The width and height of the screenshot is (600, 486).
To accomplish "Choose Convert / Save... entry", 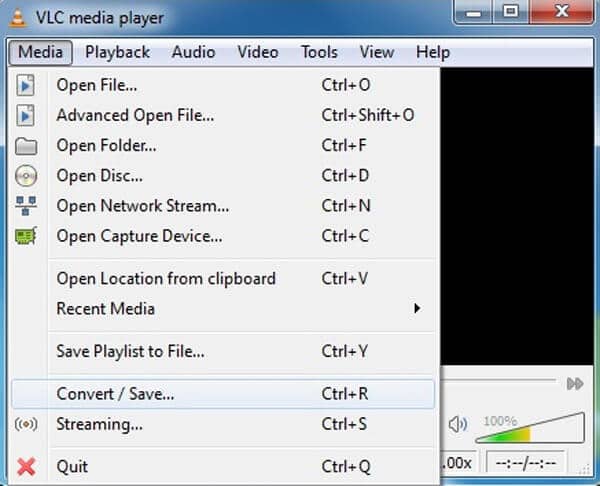I will pos(223,394).
